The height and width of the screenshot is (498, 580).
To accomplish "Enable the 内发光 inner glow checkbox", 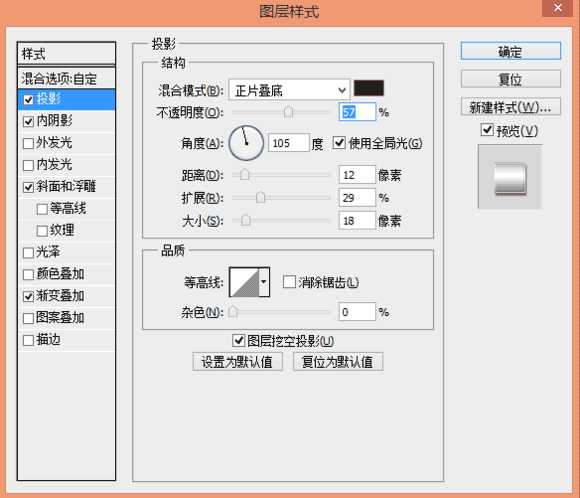I will 28,165.
